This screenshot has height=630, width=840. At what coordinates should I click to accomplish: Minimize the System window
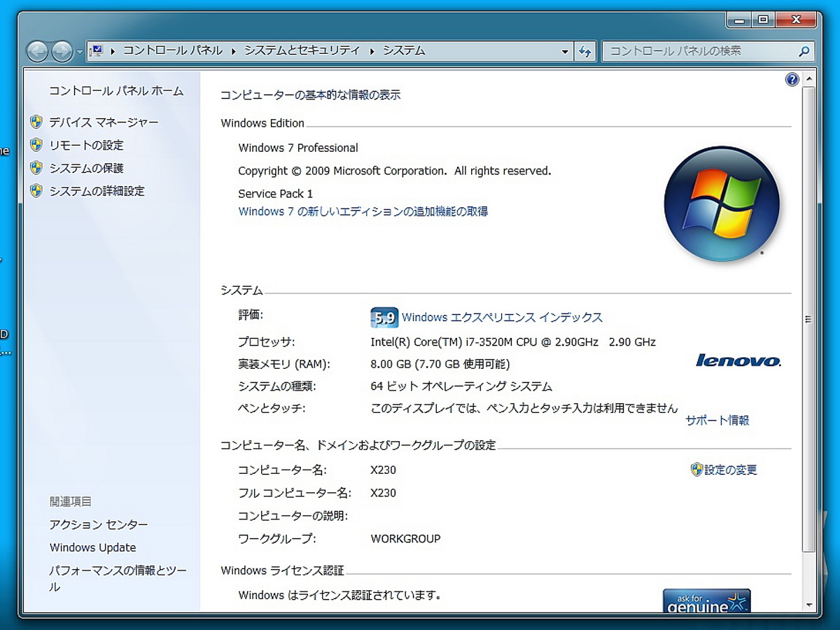(x=739, y=20)
